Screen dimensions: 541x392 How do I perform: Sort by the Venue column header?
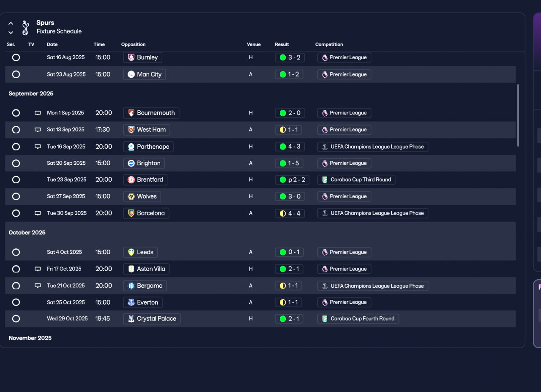254,44
